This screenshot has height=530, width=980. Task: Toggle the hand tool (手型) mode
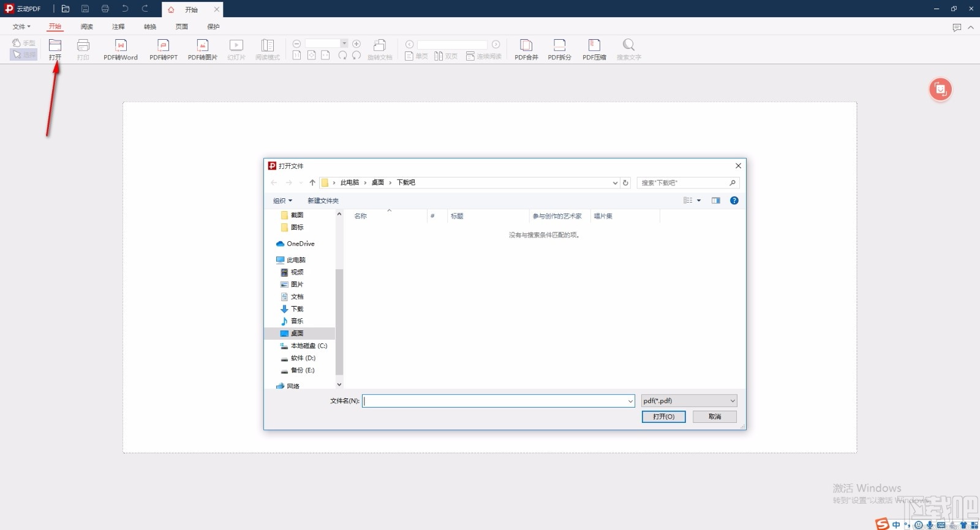tap(24, 43)
